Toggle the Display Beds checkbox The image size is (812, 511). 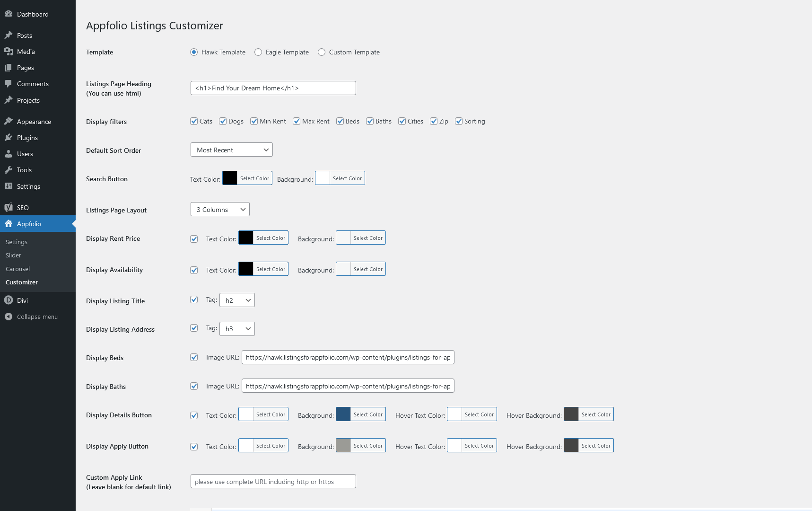pos(194,357)
